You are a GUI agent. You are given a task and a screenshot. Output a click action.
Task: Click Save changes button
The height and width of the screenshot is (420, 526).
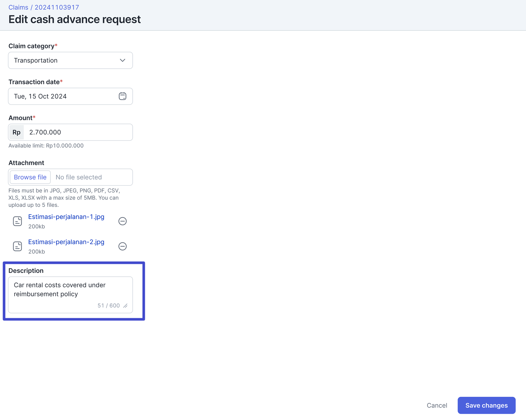pyautogui.click(x=486, y=405)
